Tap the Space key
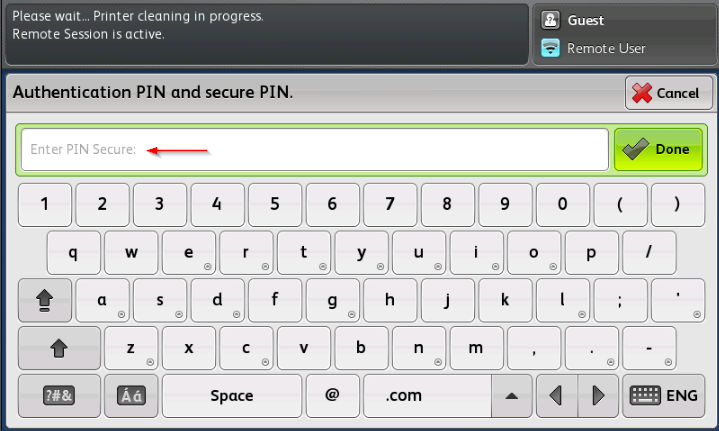The height and width of the screenshot is (431, 719). click(x=232, y=396)
